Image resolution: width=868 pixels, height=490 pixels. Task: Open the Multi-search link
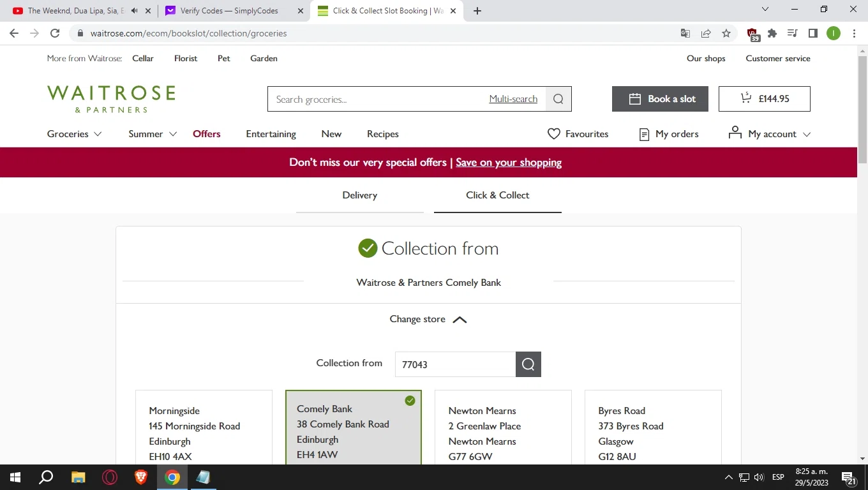[513, 99]
